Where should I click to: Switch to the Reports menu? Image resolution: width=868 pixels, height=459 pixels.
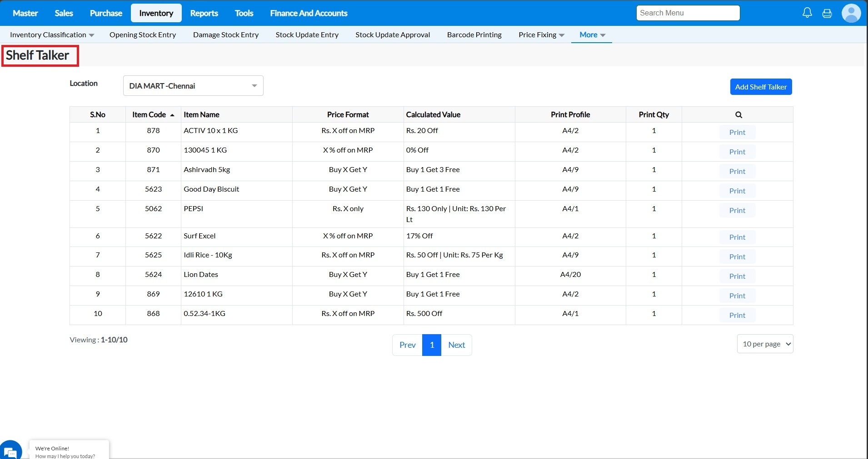(204, 13)
